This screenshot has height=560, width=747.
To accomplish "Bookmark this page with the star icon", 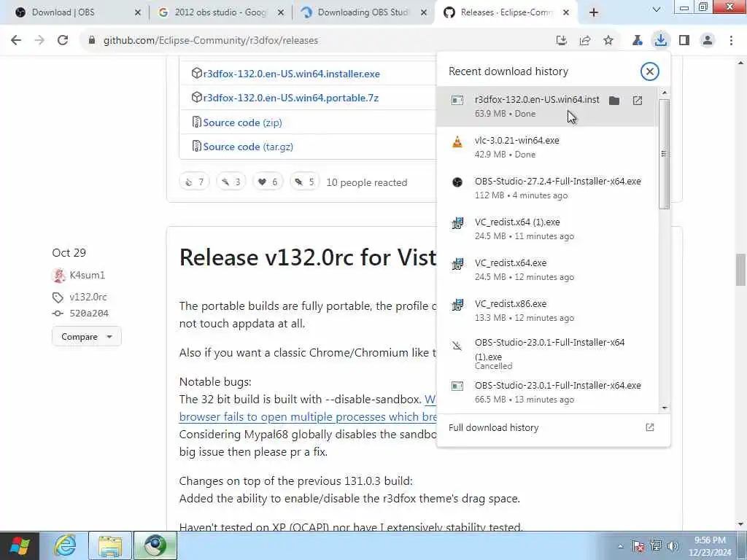I will tap(608, 41).
